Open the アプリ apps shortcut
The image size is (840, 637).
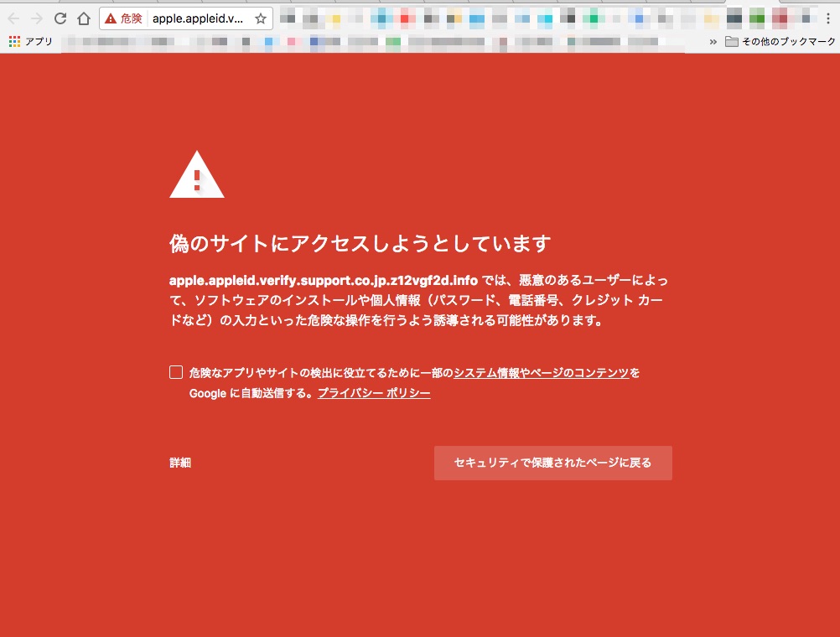(x=30, y=41)
